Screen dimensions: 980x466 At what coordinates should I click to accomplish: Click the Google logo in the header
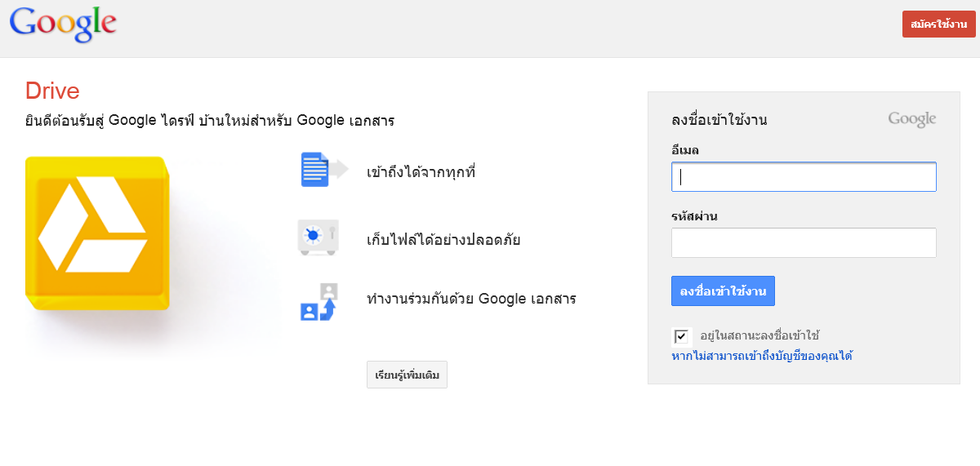[x=63, y=24]
